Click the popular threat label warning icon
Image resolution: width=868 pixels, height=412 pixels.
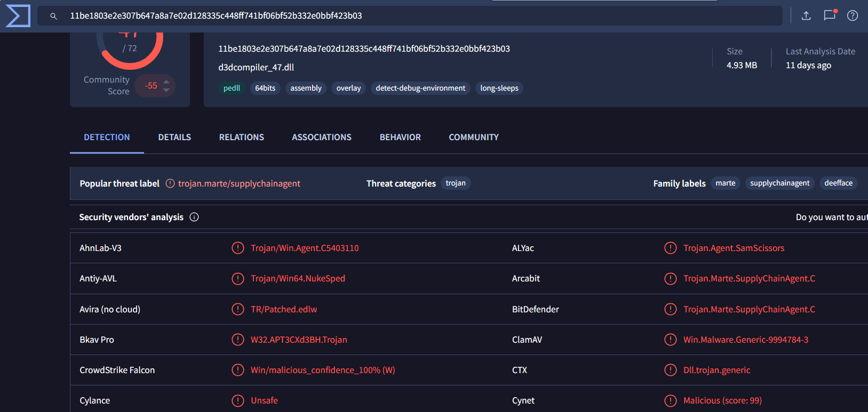click(170, 183)
